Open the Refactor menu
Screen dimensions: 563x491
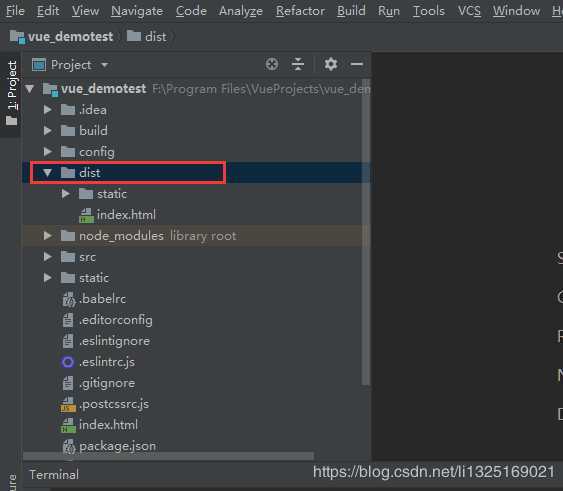click(x=300, y=11)
